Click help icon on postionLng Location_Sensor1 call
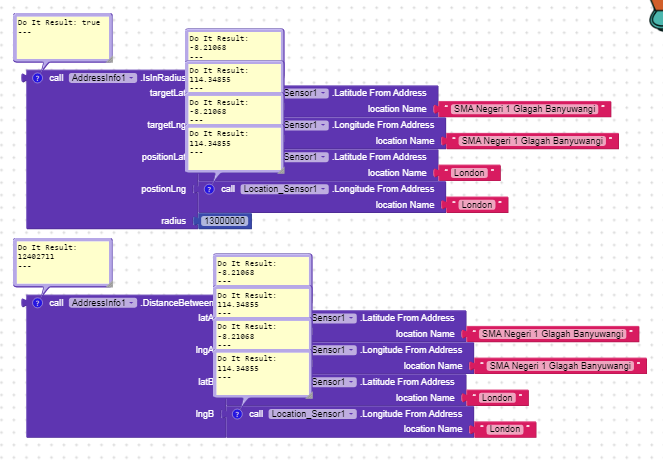Screen dimensions: 663x465 (x=209, y=189)
